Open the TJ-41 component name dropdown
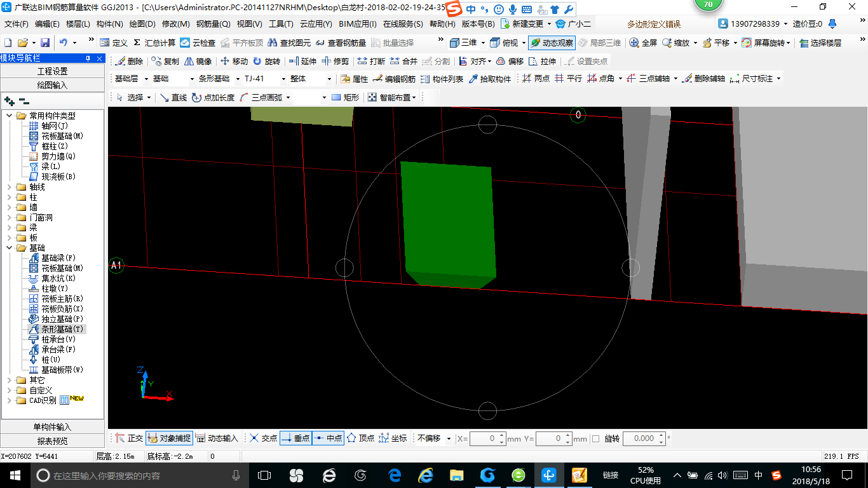This screenshot has width=868, height=488. point(283,79)
